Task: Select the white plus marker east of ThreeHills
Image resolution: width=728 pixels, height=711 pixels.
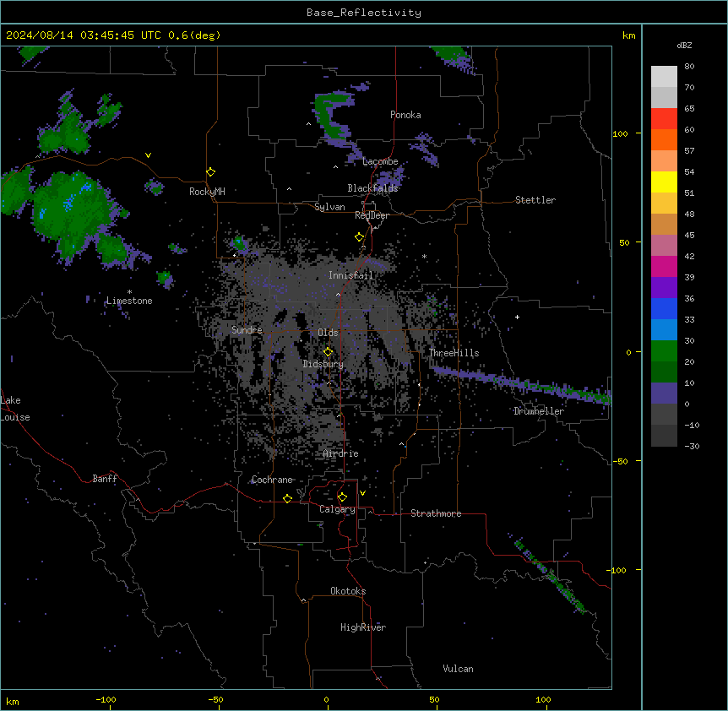Action: pyautogui.click(x=517, y=317)
